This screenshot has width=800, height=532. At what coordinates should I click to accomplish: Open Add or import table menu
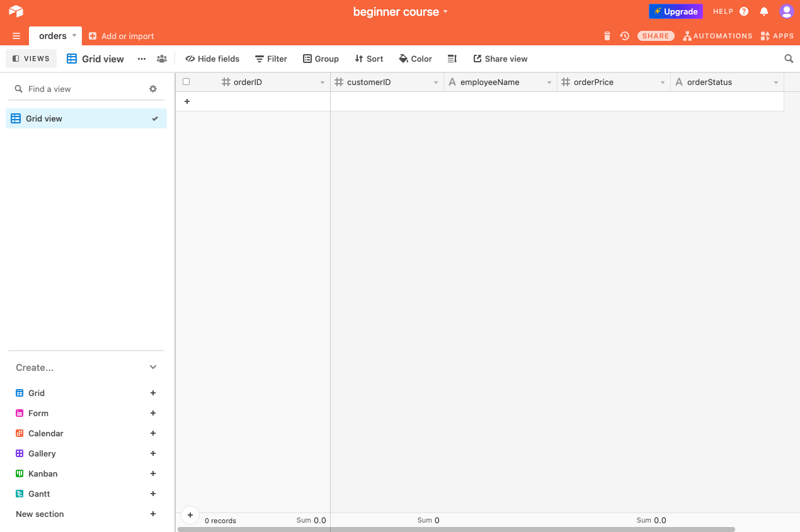121,36
